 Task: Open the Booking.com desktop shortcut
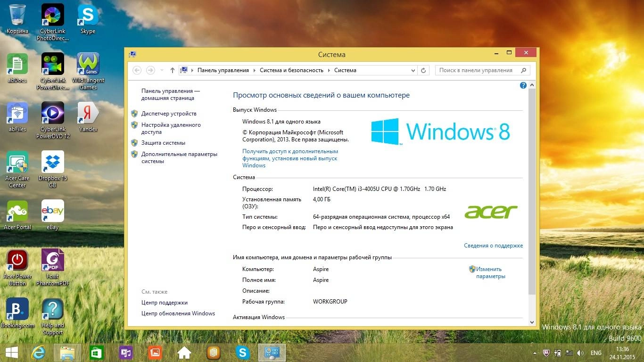tap(17, 313)
